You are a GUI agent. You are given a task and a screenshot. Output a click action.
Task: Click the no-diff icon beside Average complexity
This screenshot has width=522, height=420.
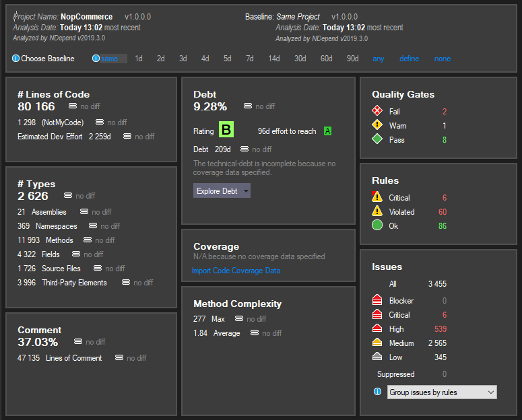[255, 332]
